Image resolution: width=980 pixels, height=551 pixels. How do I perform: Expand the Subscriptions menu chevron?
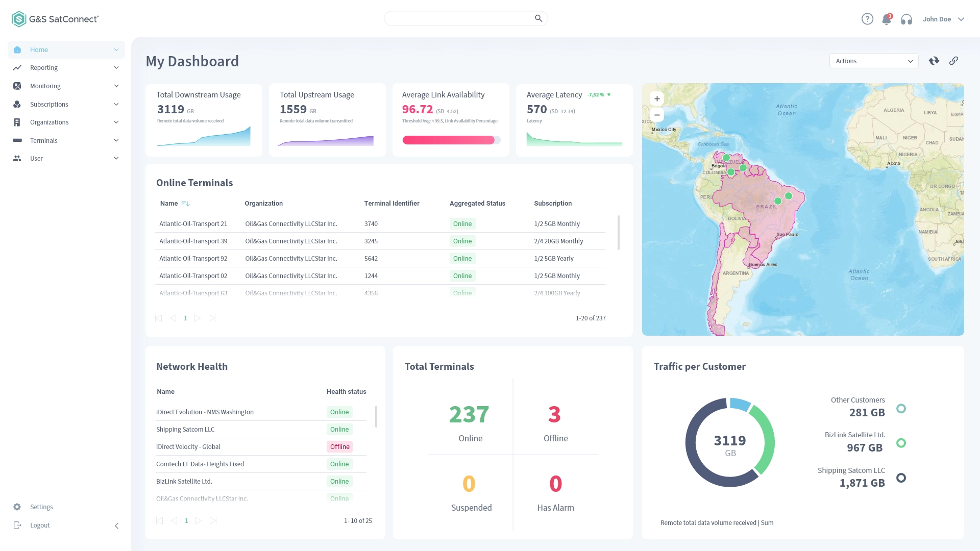pos(116,104)
